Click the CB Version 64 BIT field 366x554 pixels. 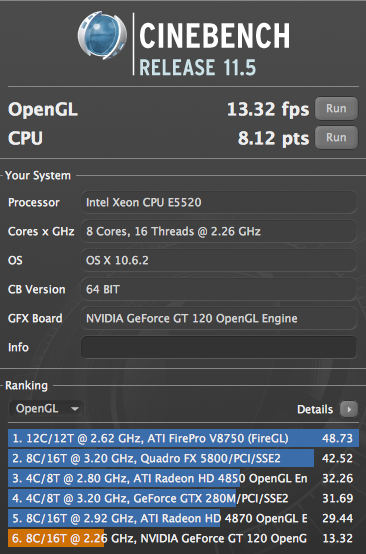(219, 289)
